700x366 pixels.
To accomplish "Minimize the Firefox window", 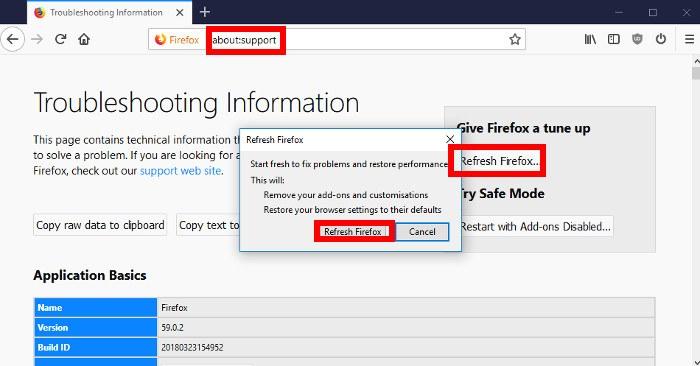I will [x=619, y=12].
